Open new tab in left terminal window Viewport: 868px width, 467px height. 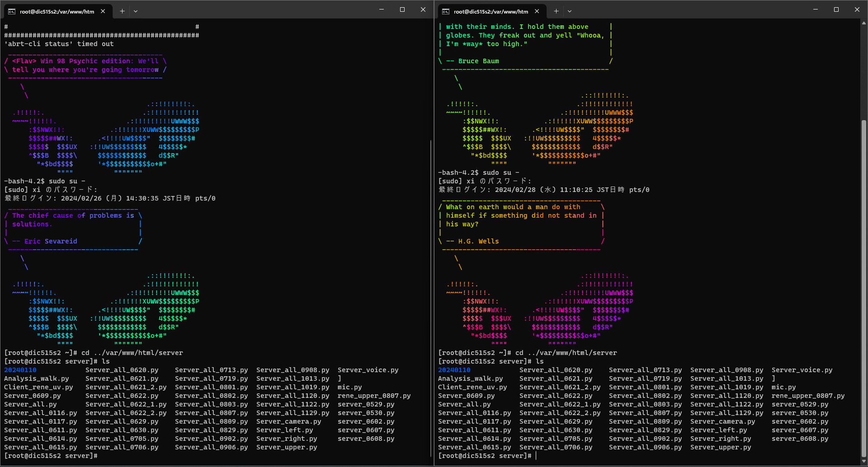tap(122, 11)
